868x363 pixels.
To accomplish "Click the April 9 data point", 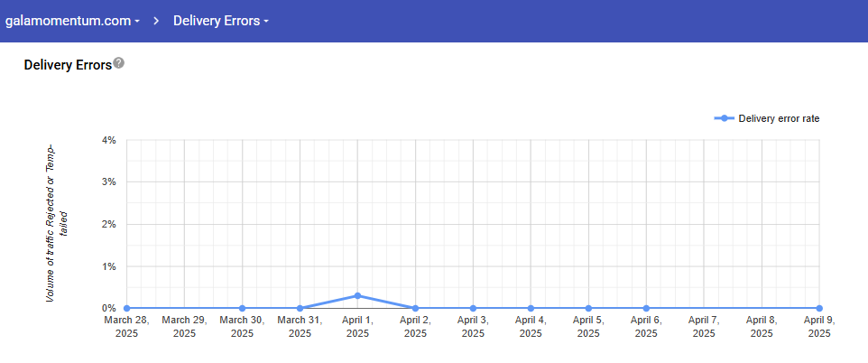I will click(819, 308).
